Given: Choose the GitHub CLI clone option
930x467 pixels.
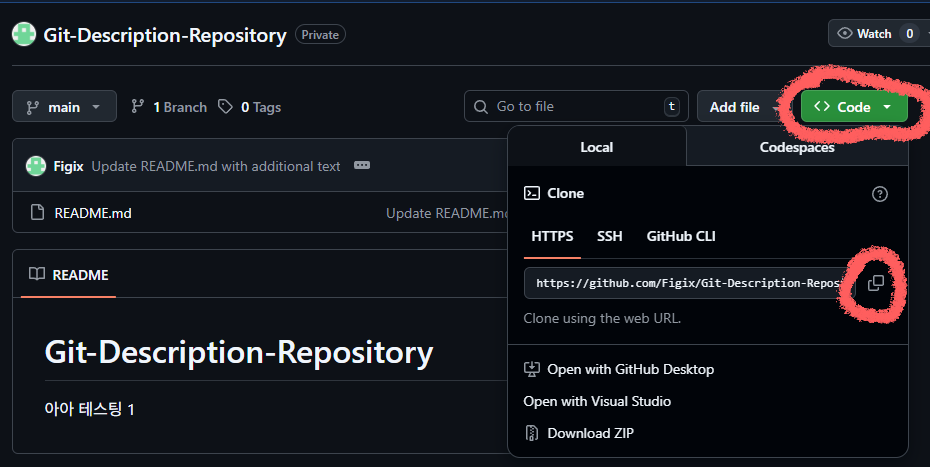Looking at the screenshot, I should click(681, 236).
